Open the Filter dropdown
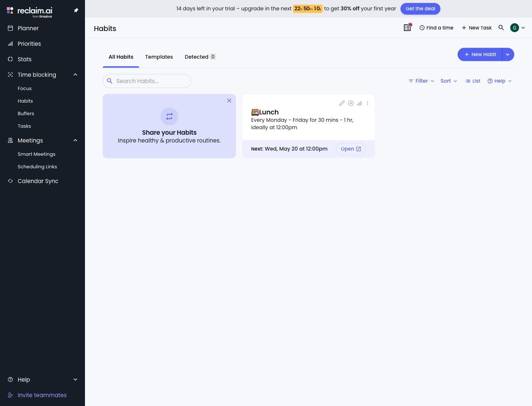 coord(421,81)
